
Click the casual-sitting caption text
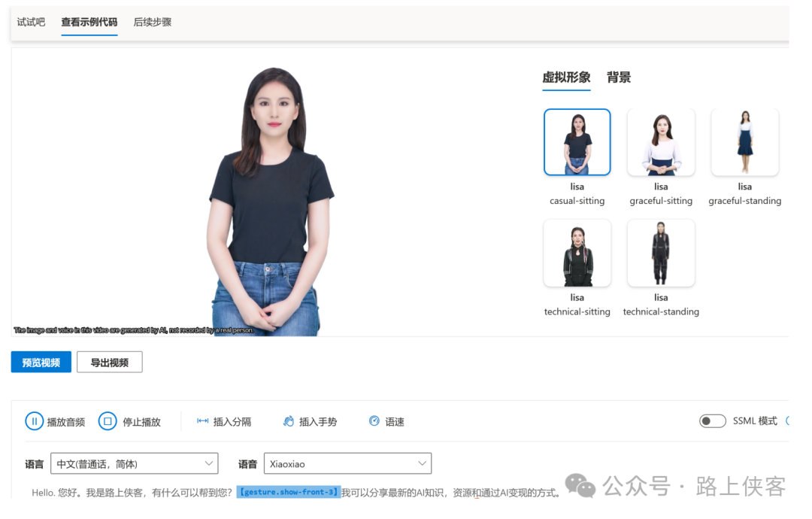click(x=577, y=201)
